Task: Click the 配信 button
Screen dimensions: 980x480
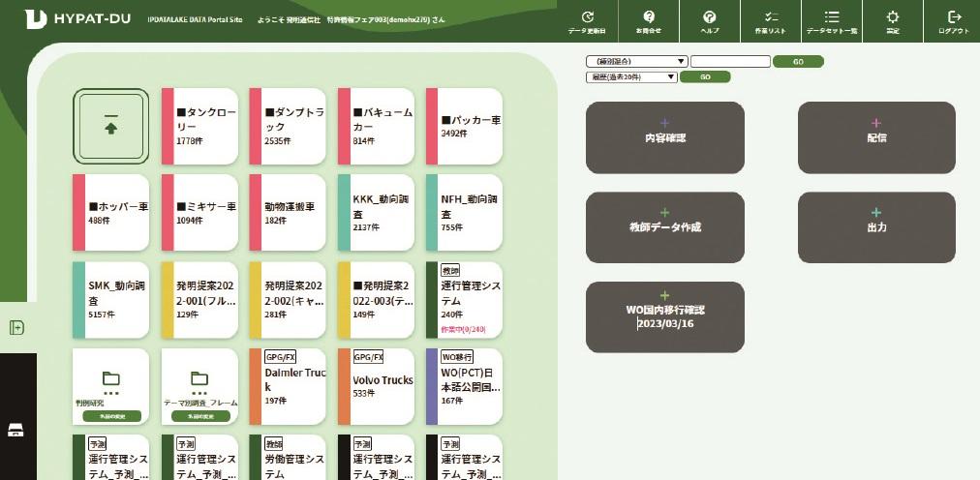Action: (876, 138)
